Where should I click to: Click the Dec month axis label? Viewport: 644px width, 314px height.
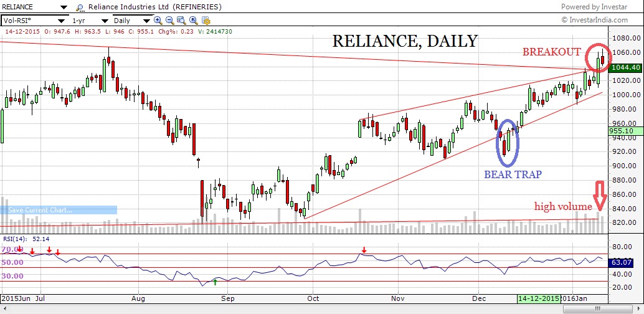click(x=478, y=298)
